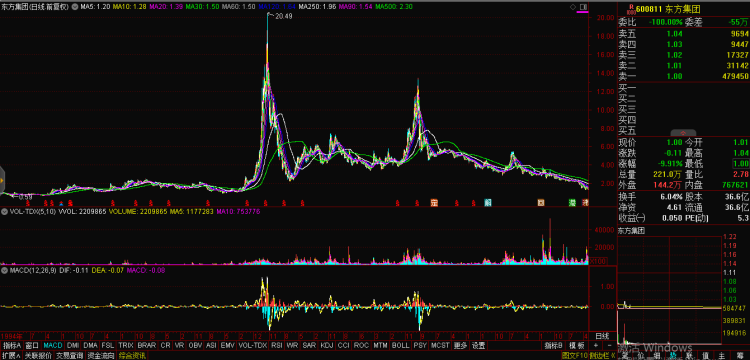The height and width of the screenshot is (360, 750).
Task: Open the 设置 settings button
Action: pyautogui.click(x=478, y=345)
